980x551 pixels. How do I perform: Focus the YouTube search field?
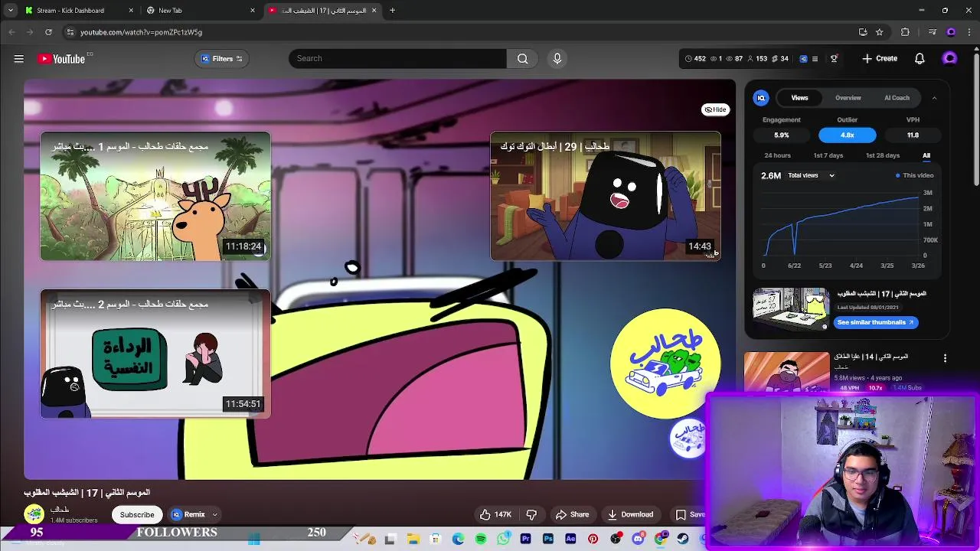pyautogui.click(x=397, y=58)
